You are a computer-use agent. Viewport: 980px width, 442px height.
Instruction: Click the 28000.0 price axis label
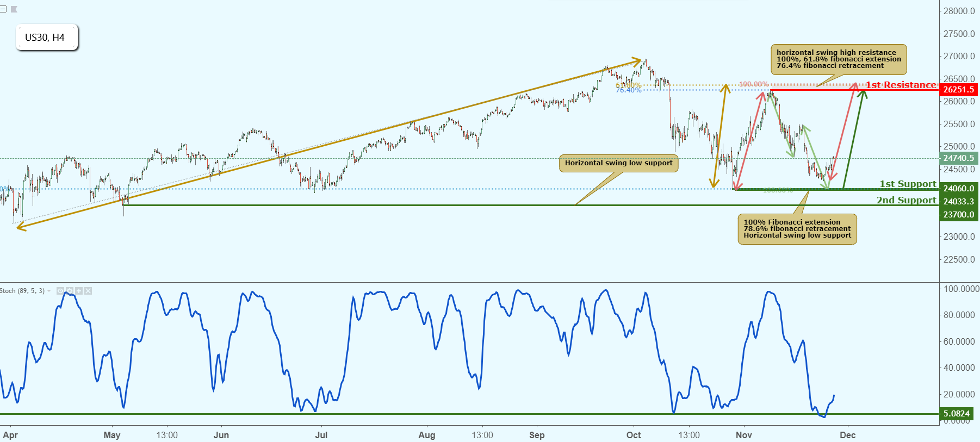(x=959, y=11)
